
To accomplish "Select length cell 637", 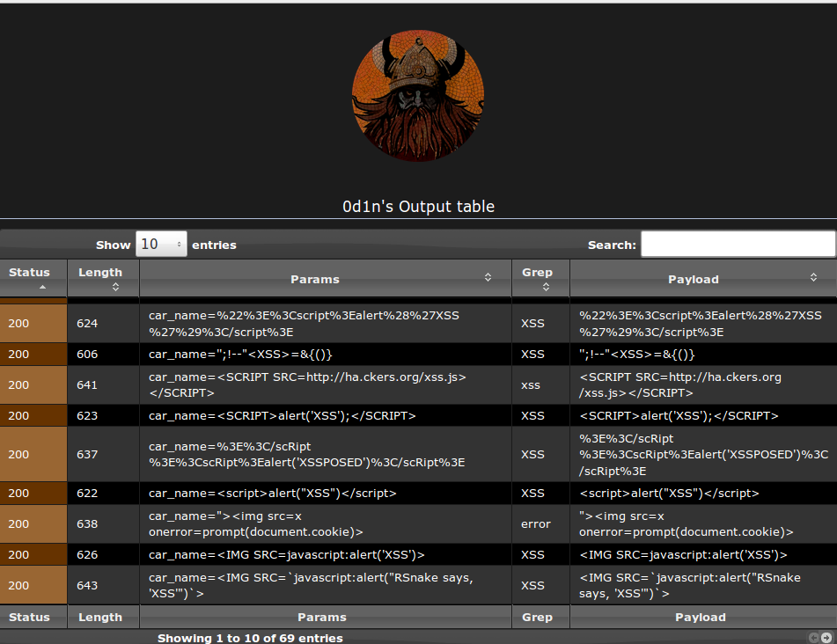I will (x=103, y=455).
